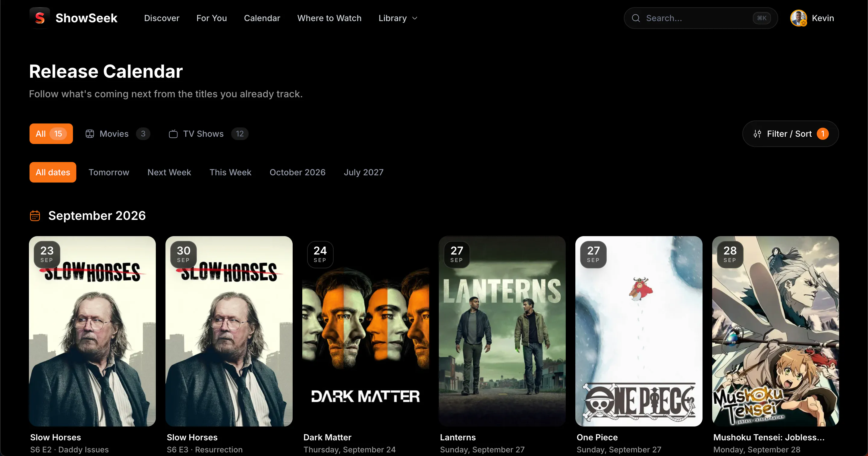This screenshot has width=868, height=456.
Task: Open the Slow Horses Daddy Issues poster
Action: pyautogui.click(x=92, y=331)
